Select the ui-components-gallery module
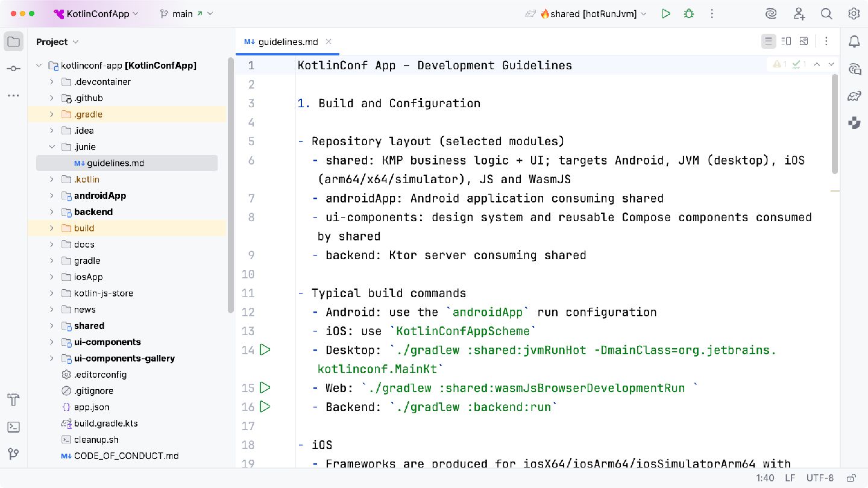Viewport: 868px width, 488px height. [124, 358]
